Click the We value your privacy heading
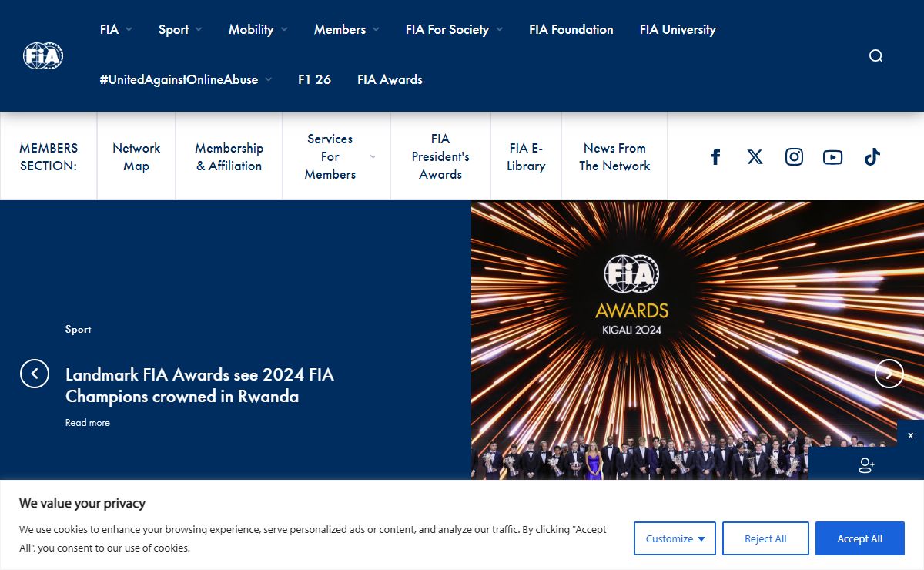The width and height of the screenshot is (924, 570). [x=82, y=503]
